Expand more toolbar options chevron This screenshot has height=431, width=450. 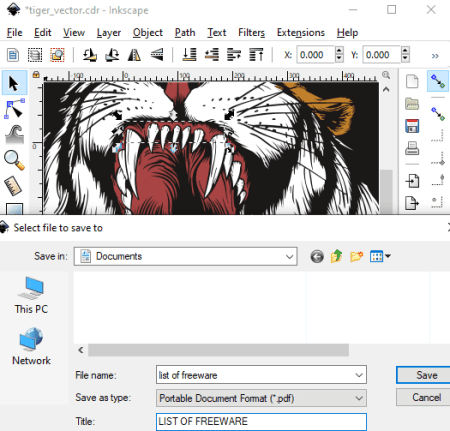click(435, 56)
